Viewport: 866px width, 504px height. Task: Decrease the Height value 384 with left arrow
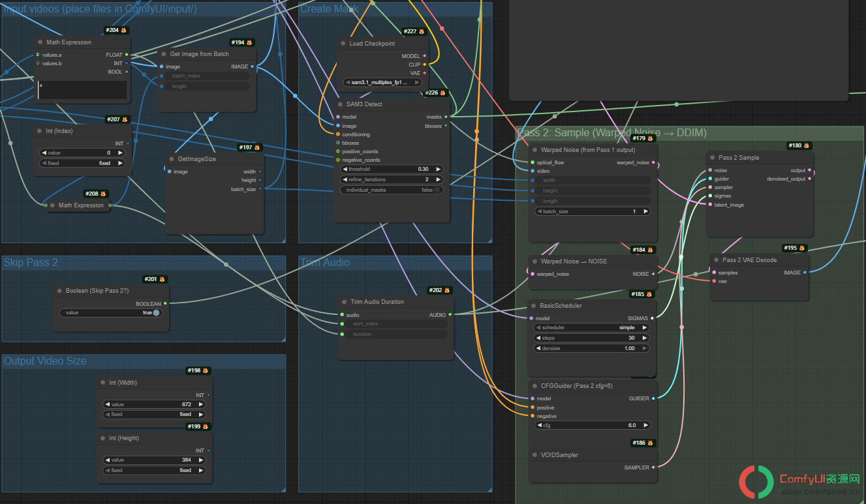(108, 460)
